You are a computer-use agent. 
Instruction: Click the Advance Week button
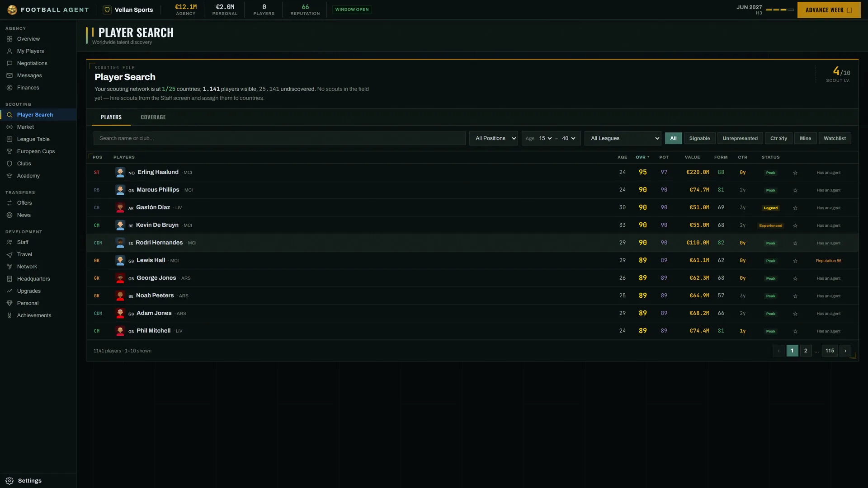pos(829,10)
